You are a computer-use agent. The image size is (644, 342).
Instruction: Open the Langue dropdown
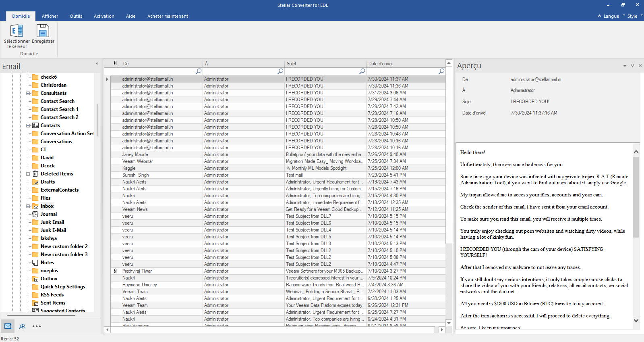coord(614,16)
